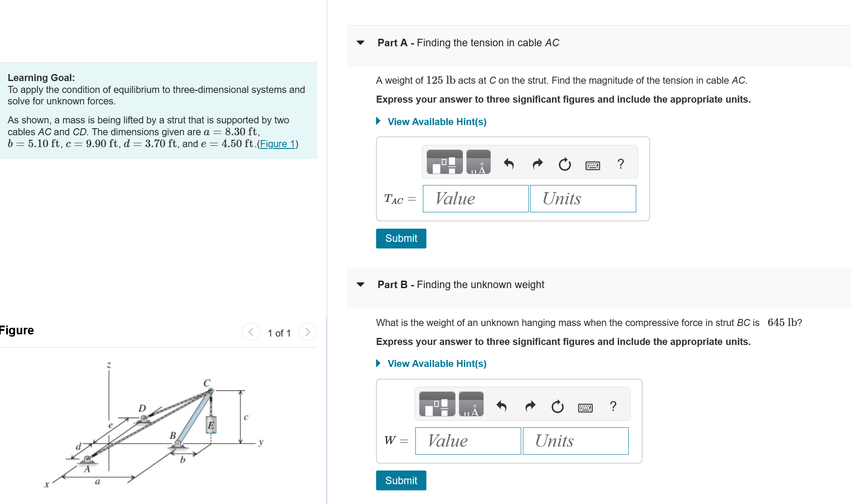The width and height of the screenshot is (851, 504).
Task: Submit the Part B answer
Action: point(400,480)
